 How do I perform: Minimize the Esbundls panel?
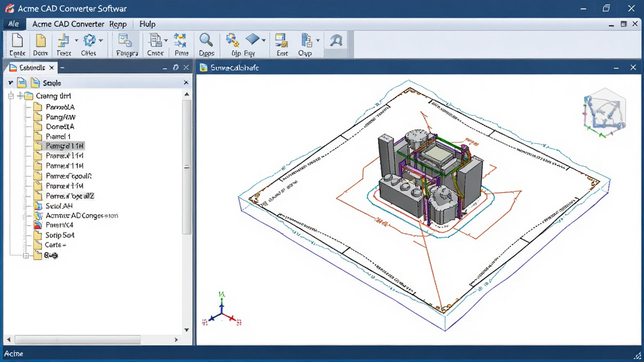[165, 68]
